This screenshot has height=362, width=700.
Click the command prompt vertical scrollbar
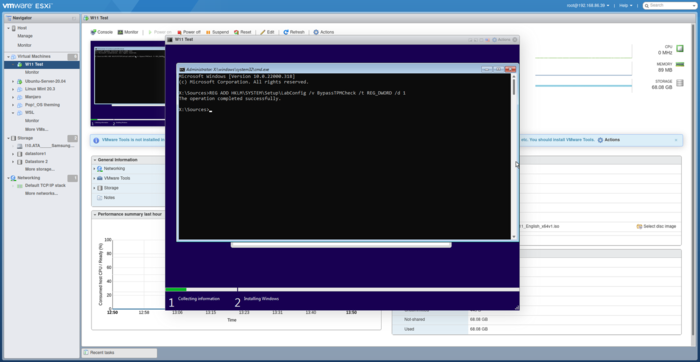click(x=514, y=157)
